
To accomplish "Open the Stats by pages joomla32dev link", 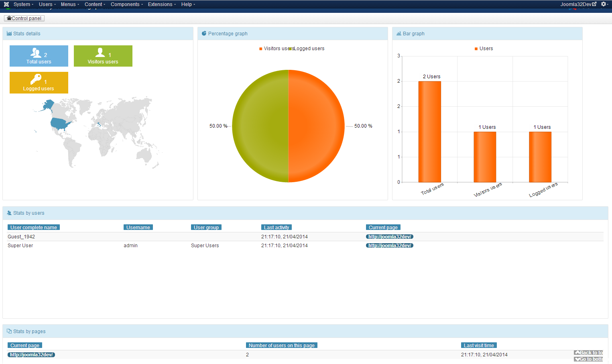I will click(x=31, y=355).
